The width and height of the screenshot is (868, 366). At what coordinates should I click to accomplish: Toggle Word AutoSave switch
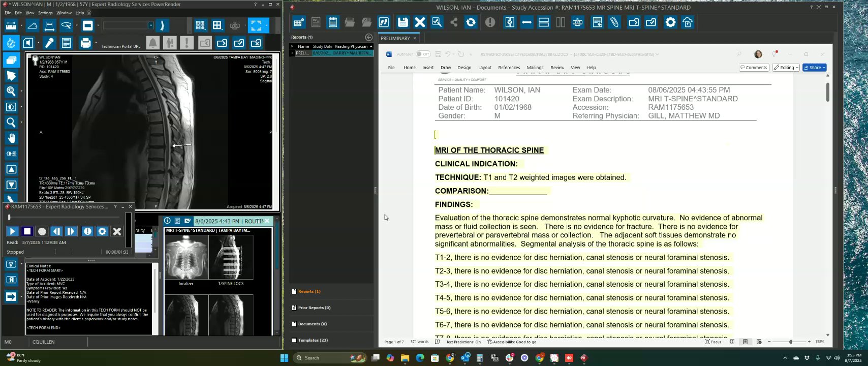[x=423, y=54]
